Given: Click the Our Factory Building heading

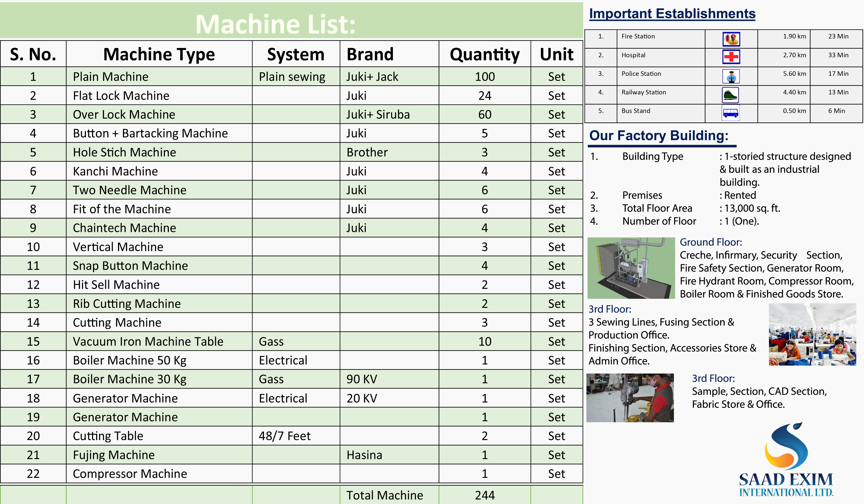Looking at the screenshot, I should point(659,135).
